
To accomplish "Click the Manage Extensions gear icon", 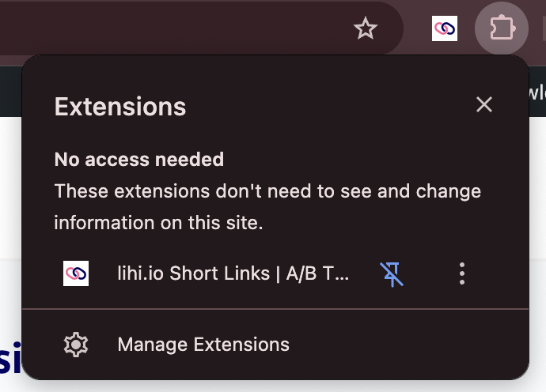I will coord(76,345).
